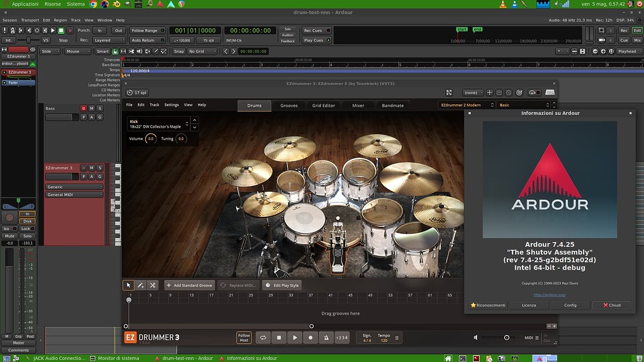The image size is (644, 362).
Task: Toggle Rec Cues button
Action: pos(317,30)
